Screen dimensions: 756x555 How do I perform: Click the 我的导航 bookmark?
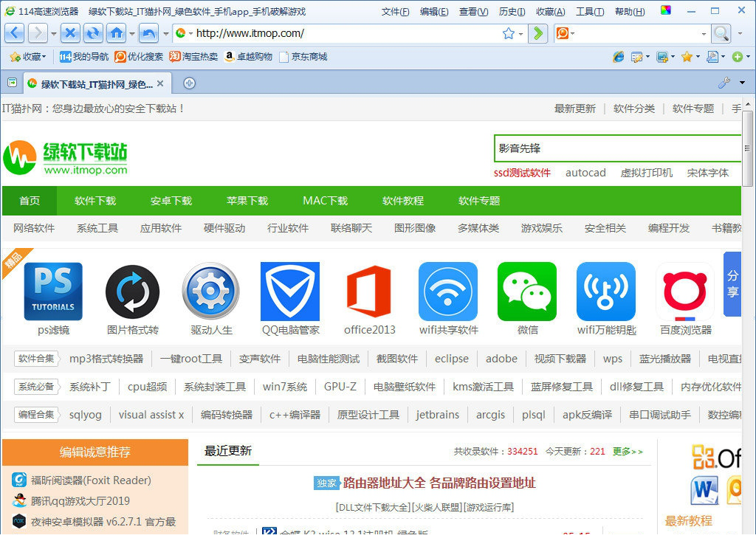coord(84,57)
